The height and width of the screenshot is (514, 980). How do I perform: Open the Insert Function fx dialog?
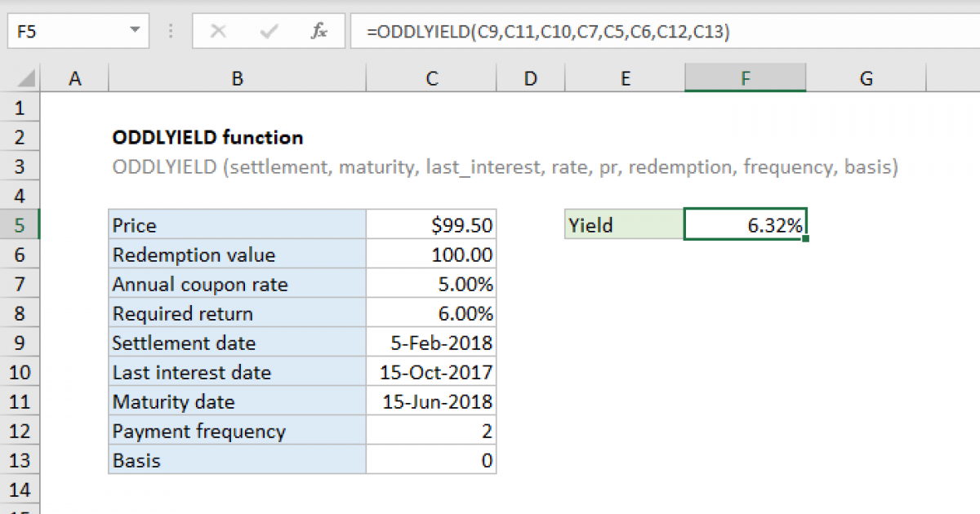click(x=319, y=32)
